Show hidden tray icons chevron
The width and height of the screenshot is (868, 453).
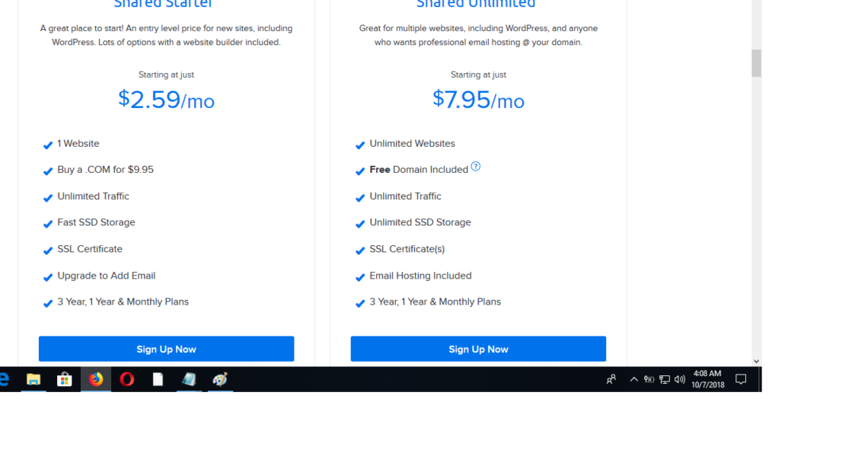(633, 379)
